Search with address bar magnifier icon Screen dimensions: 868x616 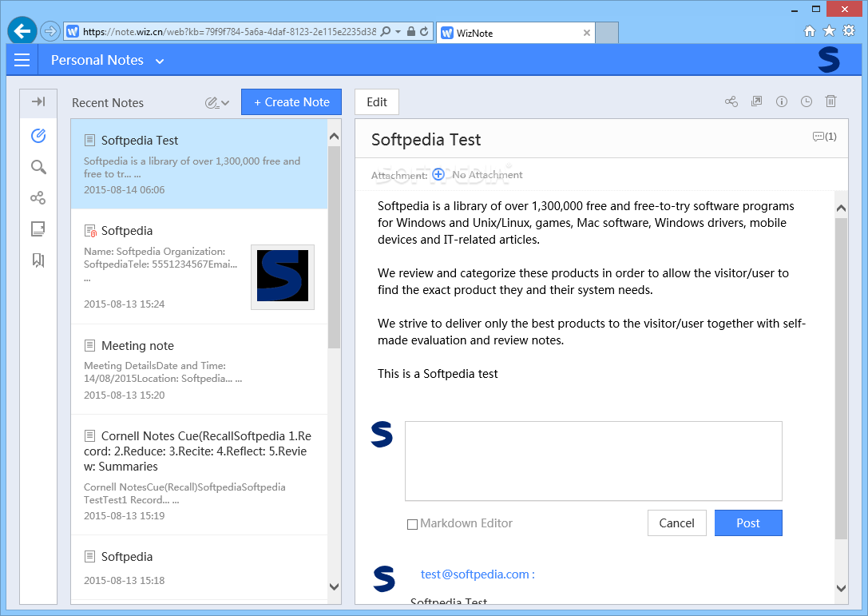[x=386, y=32]
